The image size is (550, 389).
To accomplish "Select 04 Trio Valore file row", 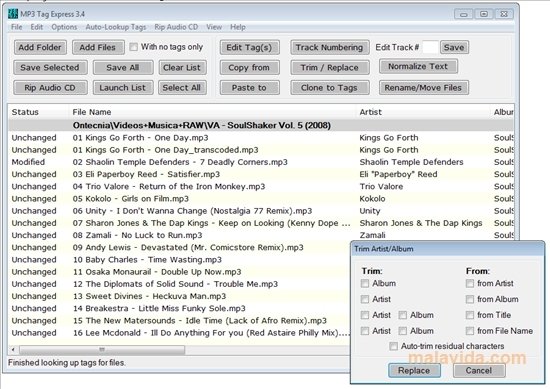I will 261,187.
